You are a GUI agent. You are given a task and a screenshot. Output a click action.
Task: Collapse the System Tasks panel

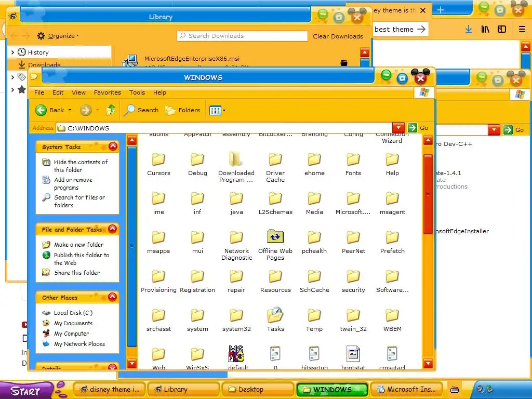(113, 146)
